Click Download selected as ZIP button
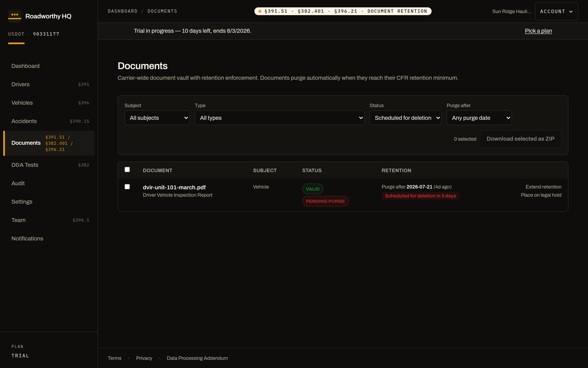 point(520,139)
